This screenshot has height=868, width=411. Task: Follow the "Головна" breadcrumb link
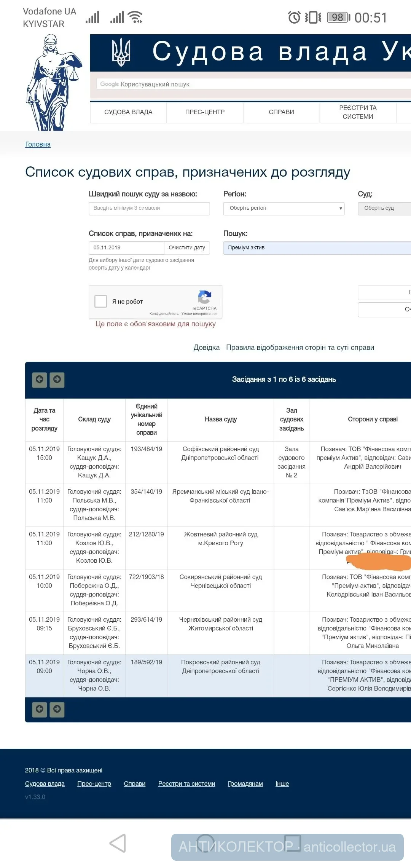point(38,144)
